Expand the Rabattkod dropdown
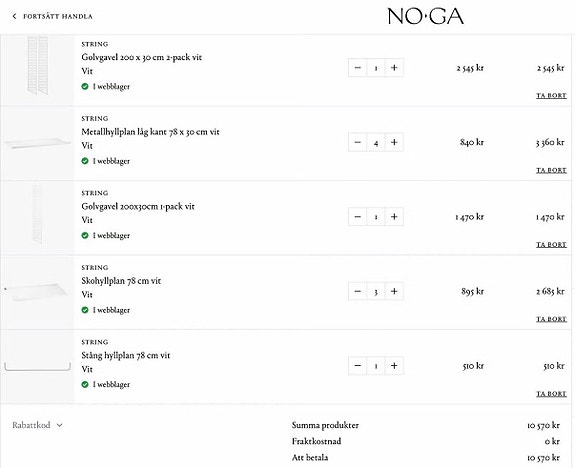The width and height of the screenshot is (575, 468). pyautogui.click(x=37, y=425)
